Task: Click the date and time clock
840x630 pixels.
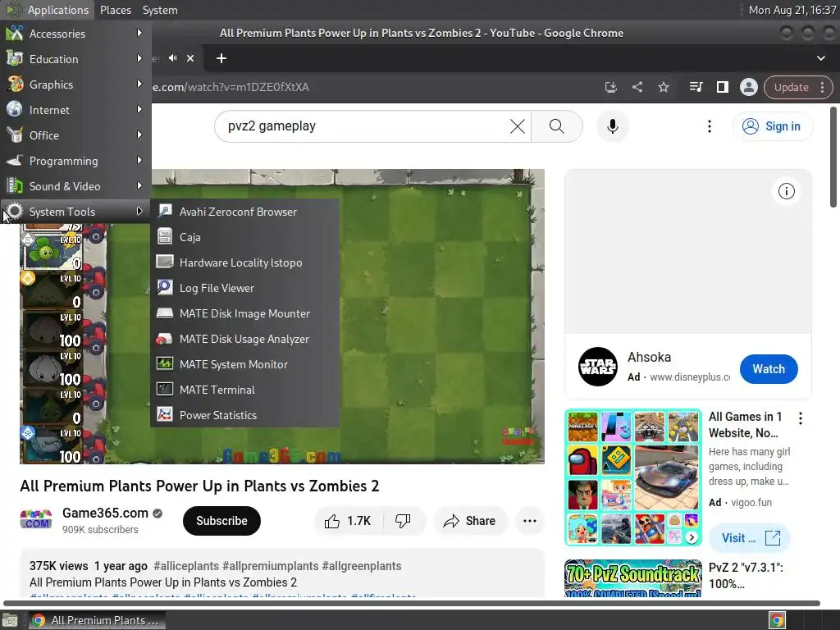Action: 792,10
